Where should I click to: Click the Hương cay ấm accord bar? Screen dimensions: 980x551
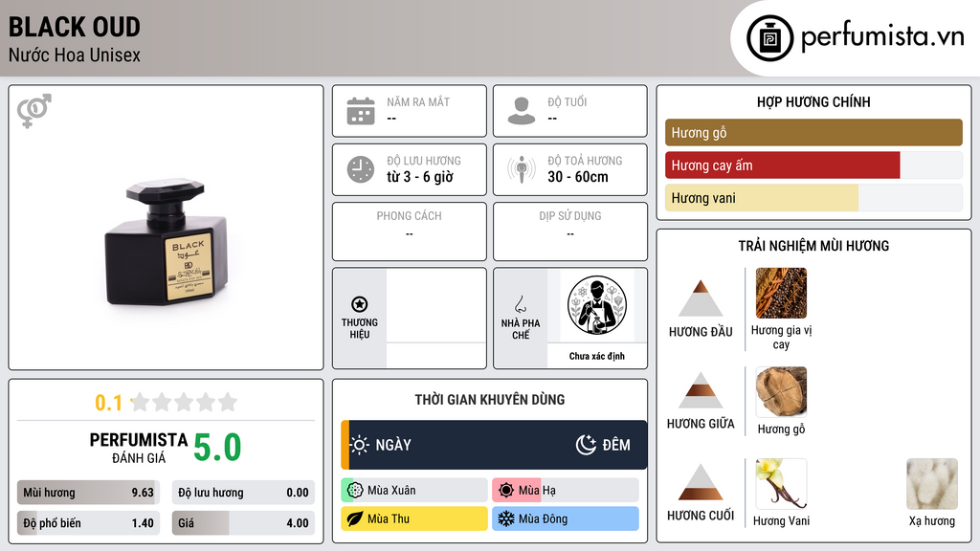[813, 165]
